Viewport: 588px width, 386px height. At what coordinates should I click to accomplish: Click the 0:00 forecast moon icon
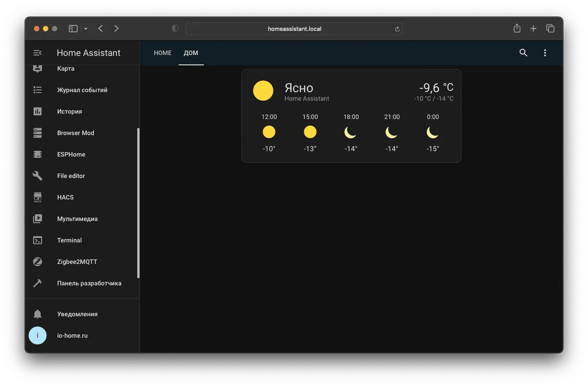click(x=433, y=132)
